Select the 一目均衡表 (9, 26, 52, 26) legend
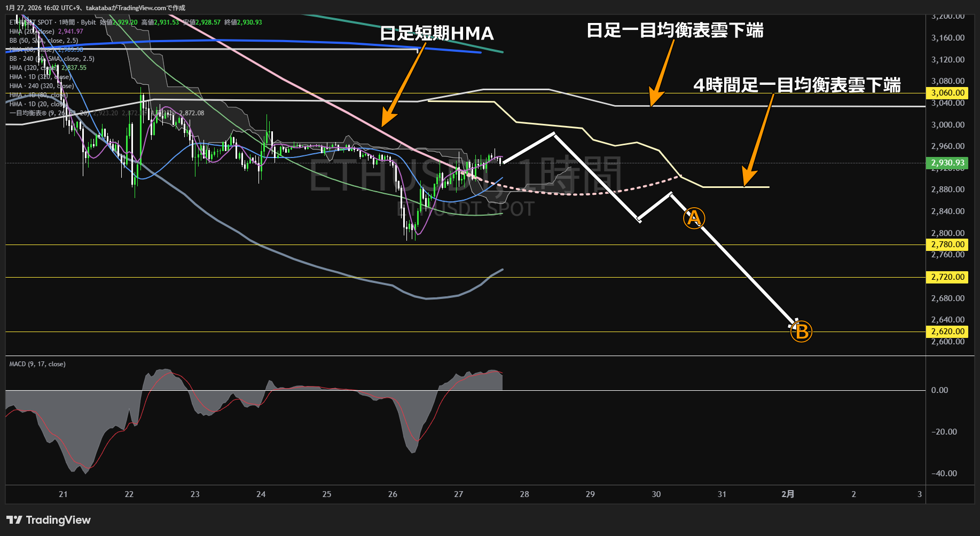 point(50,113)
